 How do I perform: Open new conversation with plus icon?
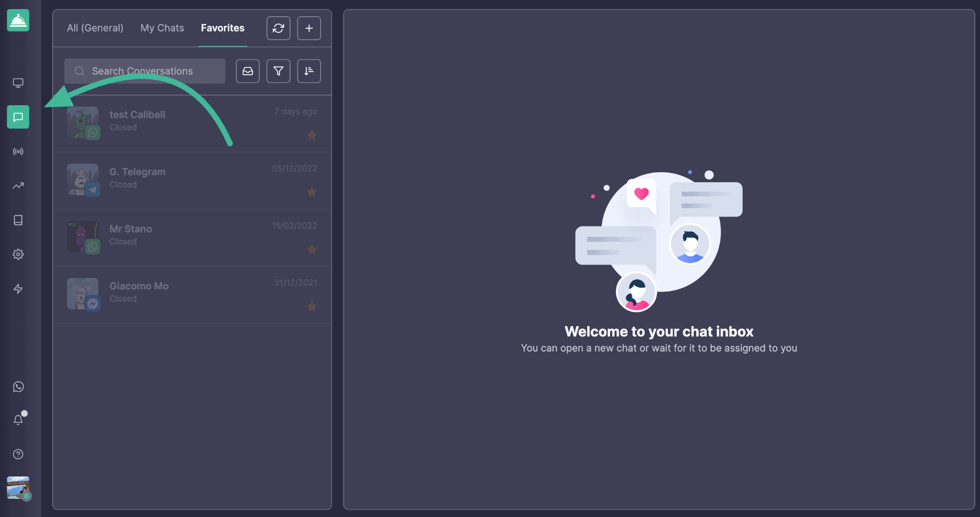309,28
